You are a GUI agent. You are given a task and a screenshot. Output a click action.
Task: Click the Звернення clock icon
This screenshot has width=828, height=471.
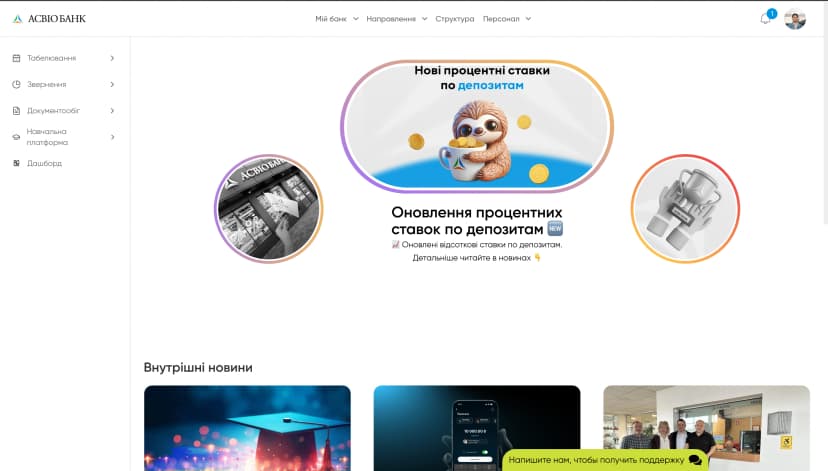click(x=16, y=84)
